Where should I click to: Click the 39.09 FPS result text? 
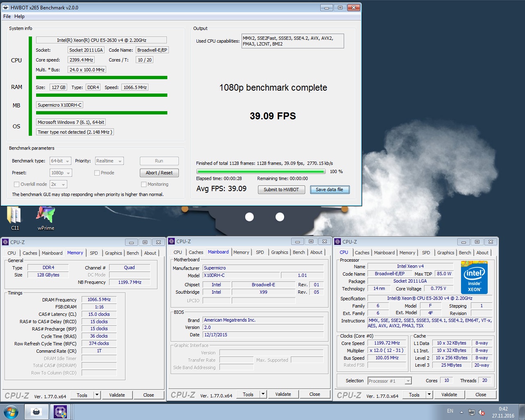(x=273, y=116)
